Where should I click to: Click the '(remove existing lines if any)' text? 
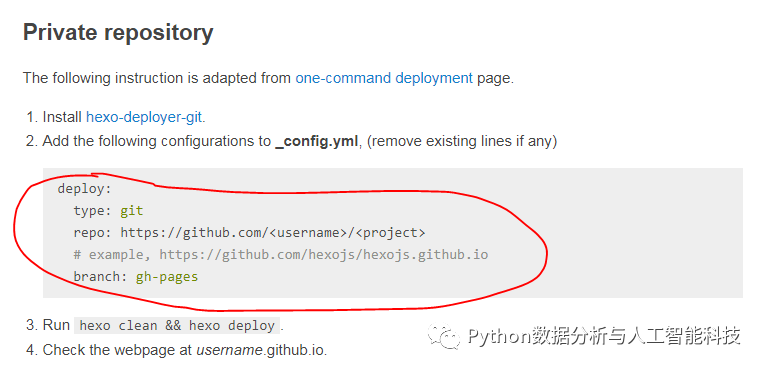tap(462, 142)
